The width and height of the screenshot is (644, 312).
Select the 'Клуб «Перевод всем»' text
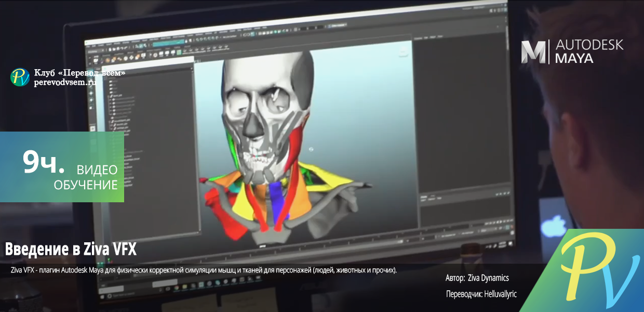79,72
